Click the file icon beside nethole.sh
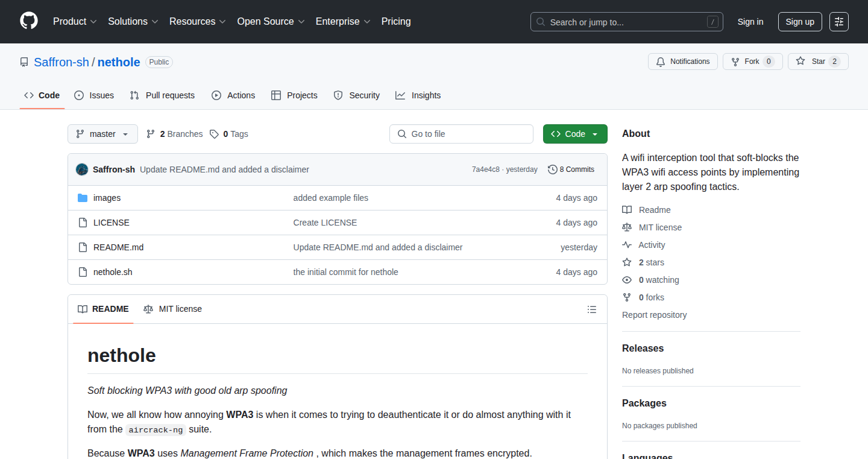 pyautogui.click(x=83, y=272)
